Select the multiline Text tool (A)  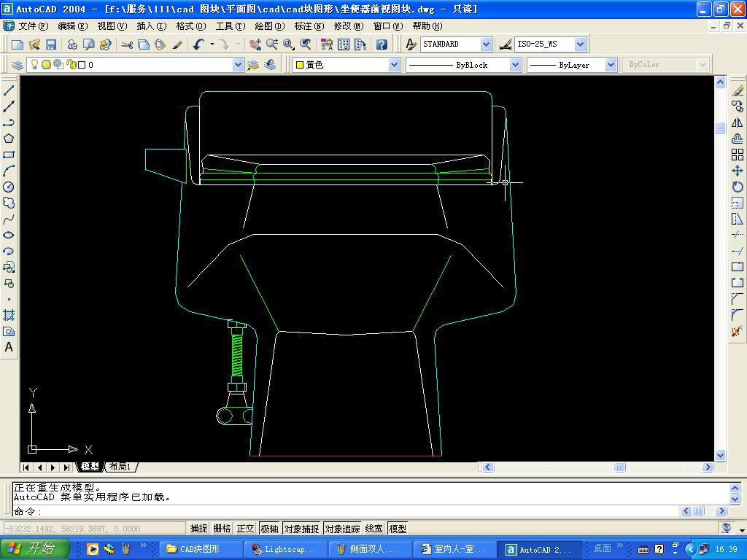[9, 348]
